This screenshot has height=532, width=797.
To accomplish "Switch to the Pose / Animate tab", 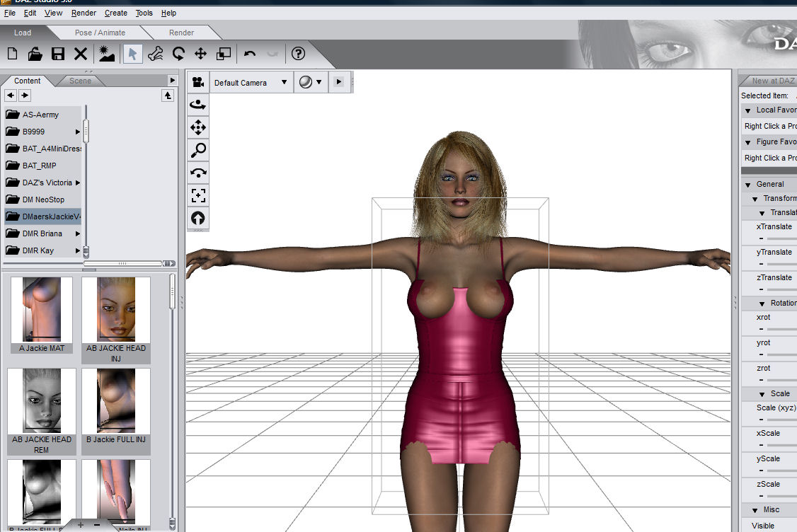I will [x=100, y=33].
